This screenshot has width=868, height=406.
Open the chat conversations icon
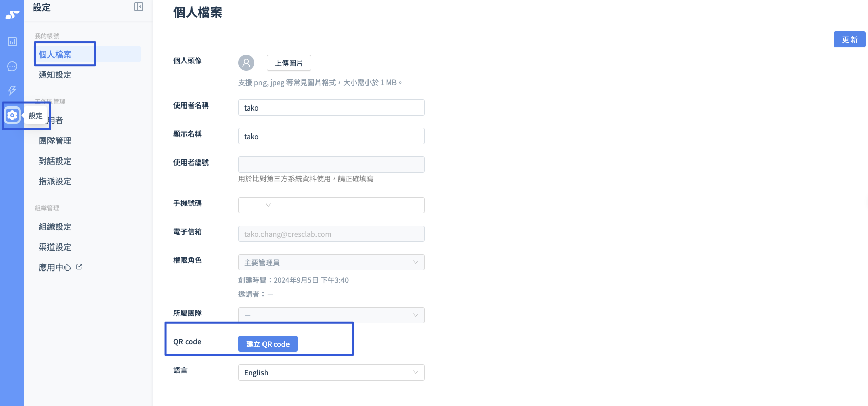pyautogui.click(x=12, y=66)
